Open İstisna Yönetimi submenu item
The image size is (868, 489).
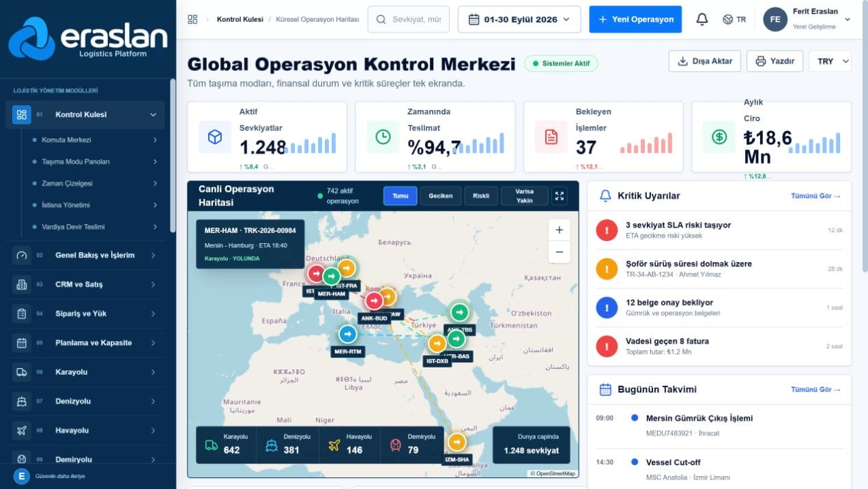point(95,205)
